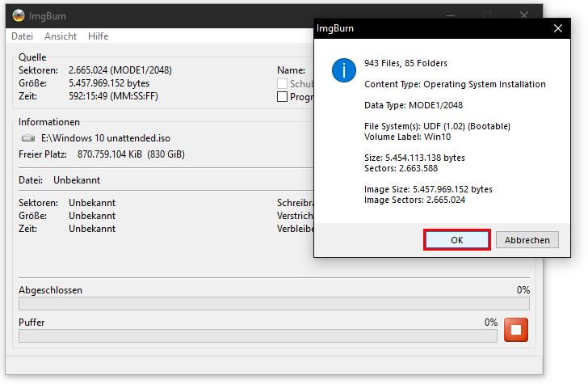Click the Abgeschlossen progress bar

click(274, 304)
